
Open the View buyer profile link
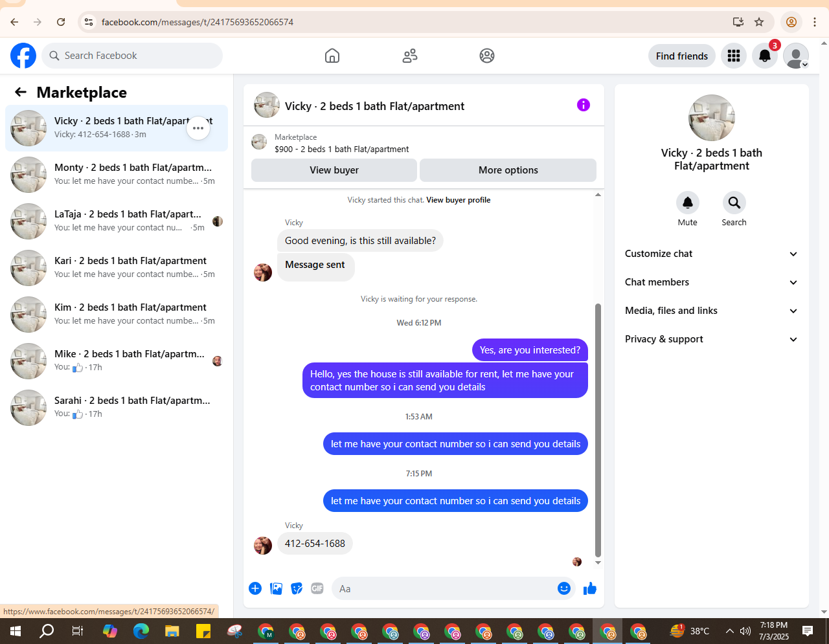point(459,200)
